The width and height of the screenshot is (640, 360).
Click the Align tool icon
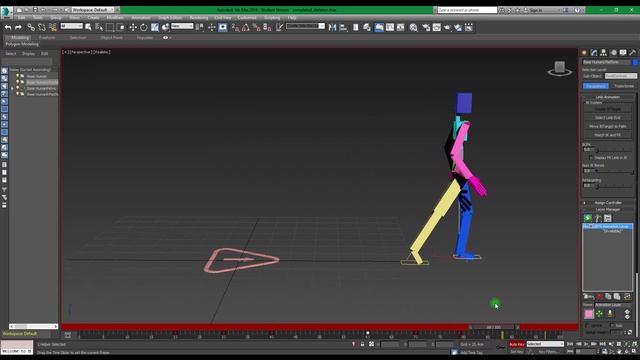click(343, 27)
